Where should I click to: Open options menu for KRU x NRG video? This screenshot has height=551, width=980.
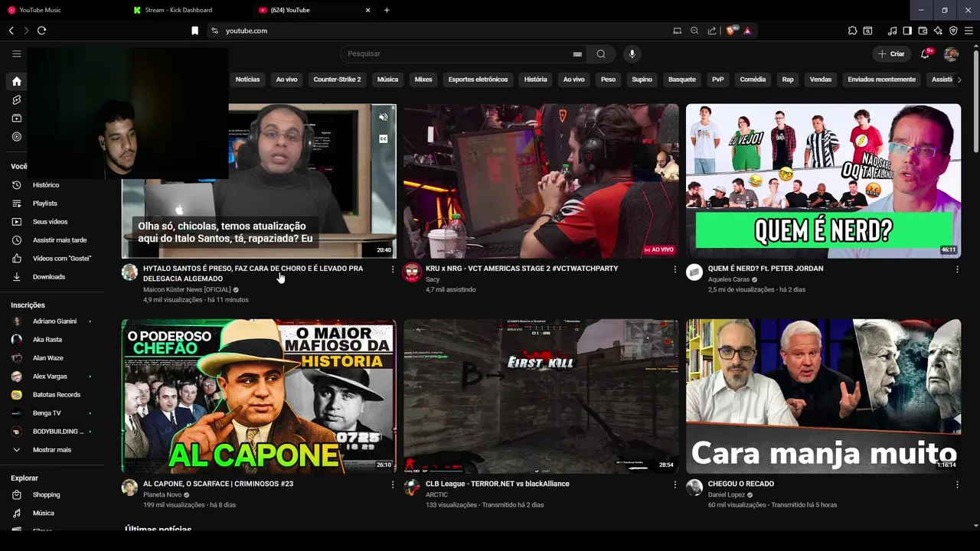click(675, 269)
